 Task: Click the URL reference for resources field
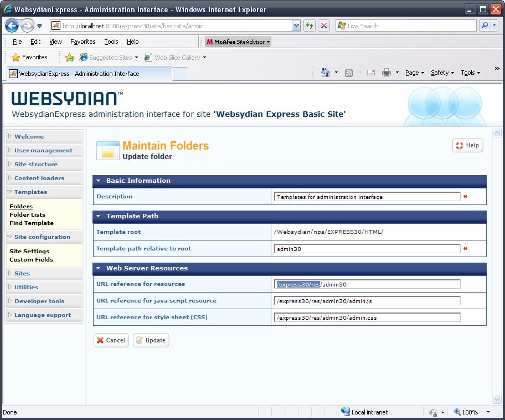coord(367,284)
